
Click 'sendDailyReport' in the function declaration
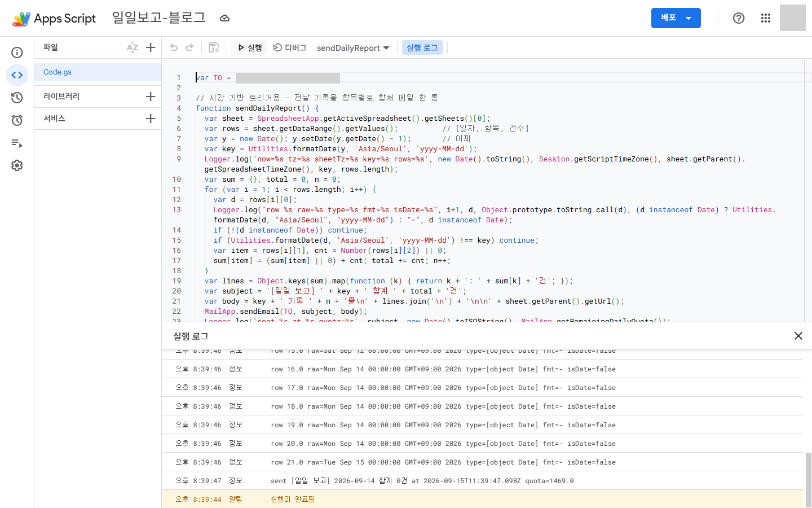click(268, 108)
